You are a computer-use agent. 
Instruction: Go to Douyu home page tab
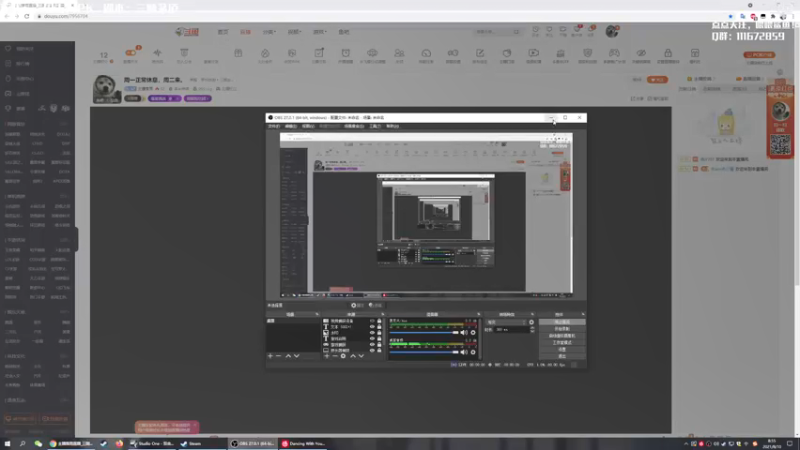(x=223, y=32)
